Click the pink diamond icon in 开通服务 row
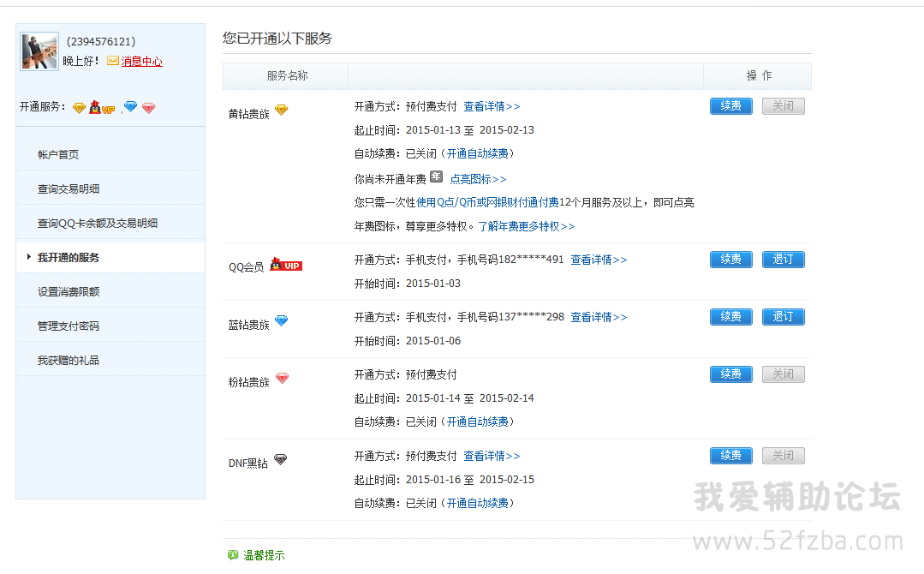 point(148,108)
